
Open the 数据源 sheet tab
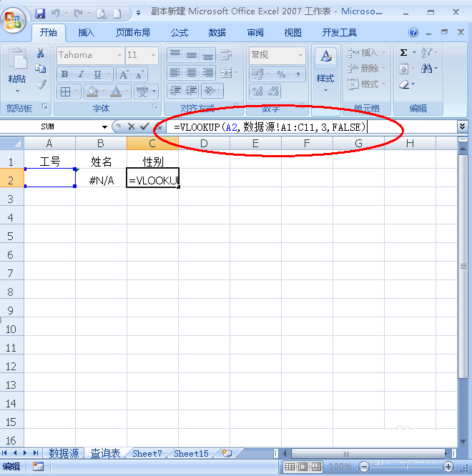pyautogui.click(x=64, y=454)
